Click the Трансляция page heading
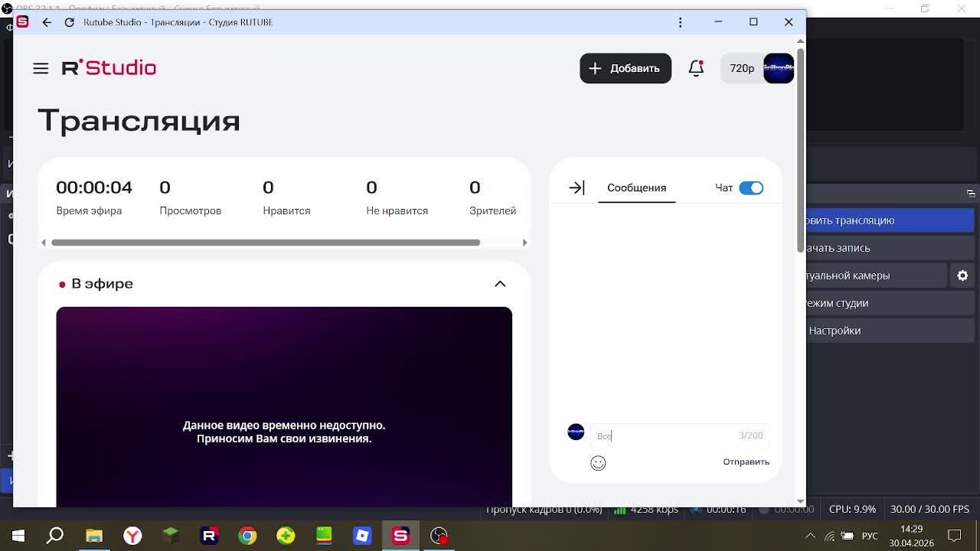Viewport: 980px width, 551px height. 139,121
